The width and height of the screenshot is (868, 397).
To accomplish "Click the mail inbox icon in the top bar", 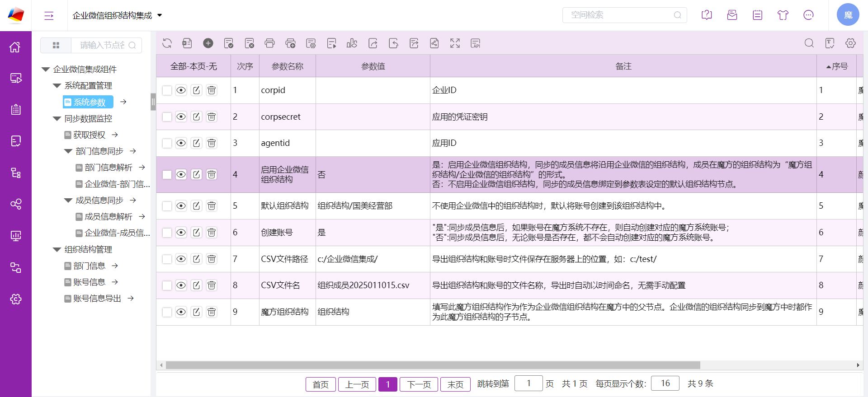I will click(732, 15).
